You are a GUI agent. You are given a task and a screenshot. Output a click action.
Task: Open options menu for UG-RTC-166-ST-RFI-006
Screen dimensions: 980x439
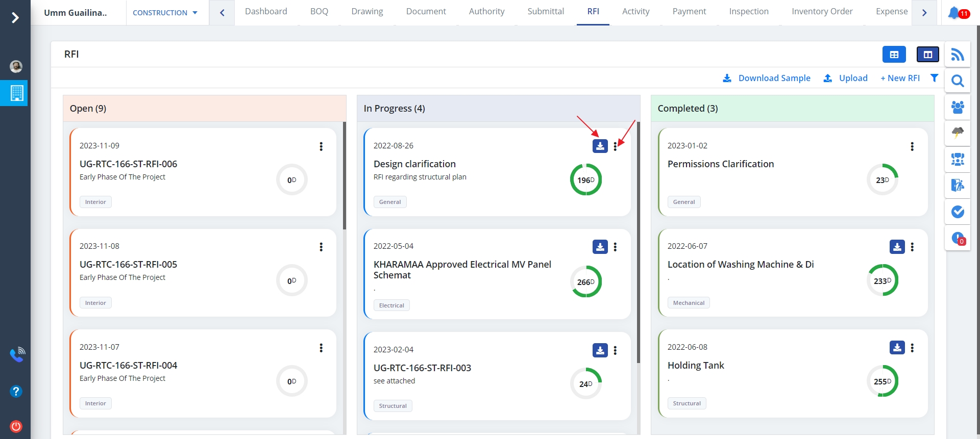321,147
